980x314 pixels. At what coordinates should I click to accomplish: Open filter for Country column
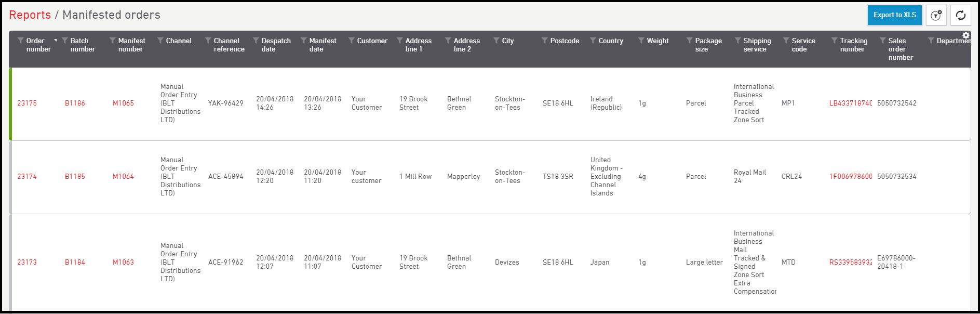click(x=593, y=41)
